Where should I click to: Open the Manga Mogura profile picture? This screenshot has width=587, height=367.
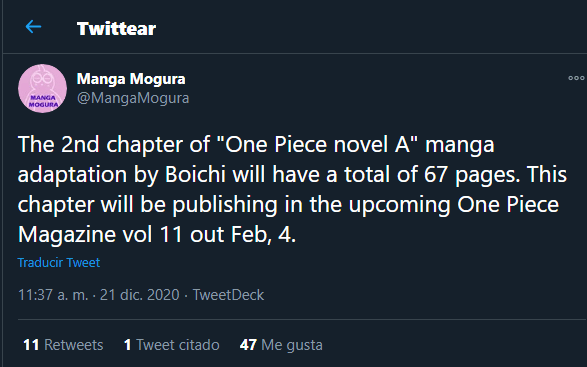[42, 88]
